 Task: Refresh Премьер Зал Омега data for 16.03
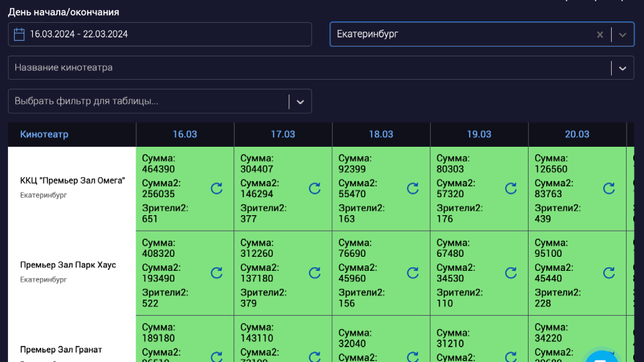tap(217, 188)
